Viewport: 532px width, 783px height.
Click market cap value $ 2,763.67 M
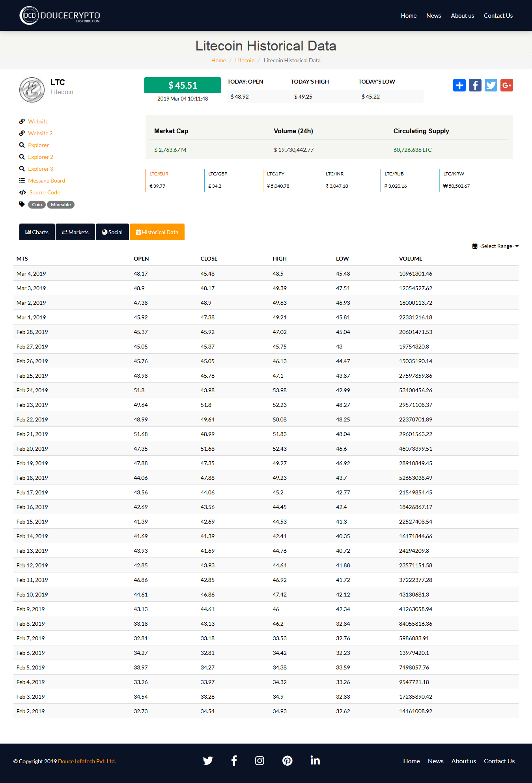170,150
